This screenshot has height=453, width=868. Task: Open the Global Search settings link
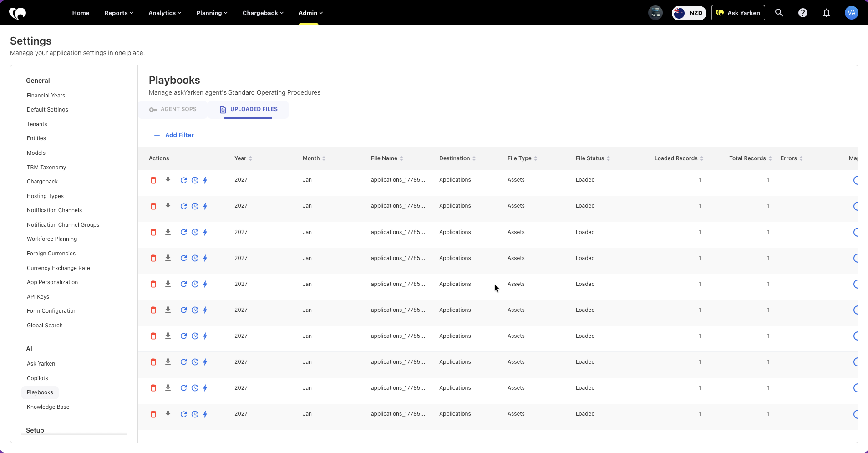coord(45,326)
